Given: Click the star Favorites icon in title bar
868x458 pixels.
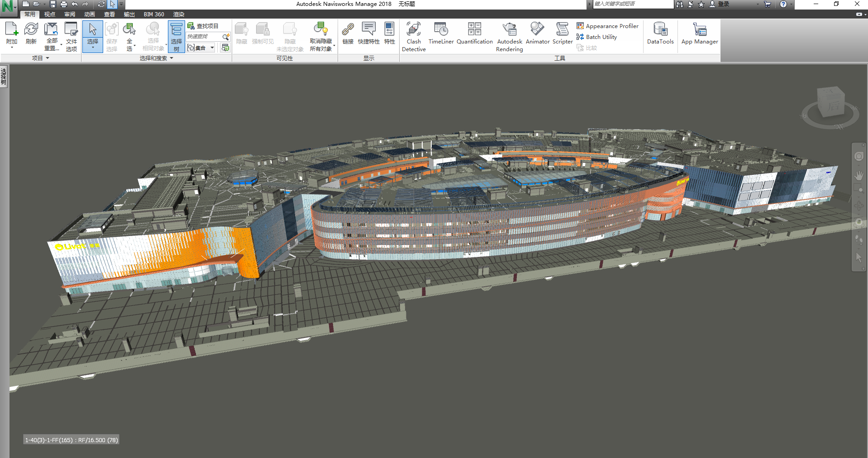Looking at the screenshot, I should [701, 4].
